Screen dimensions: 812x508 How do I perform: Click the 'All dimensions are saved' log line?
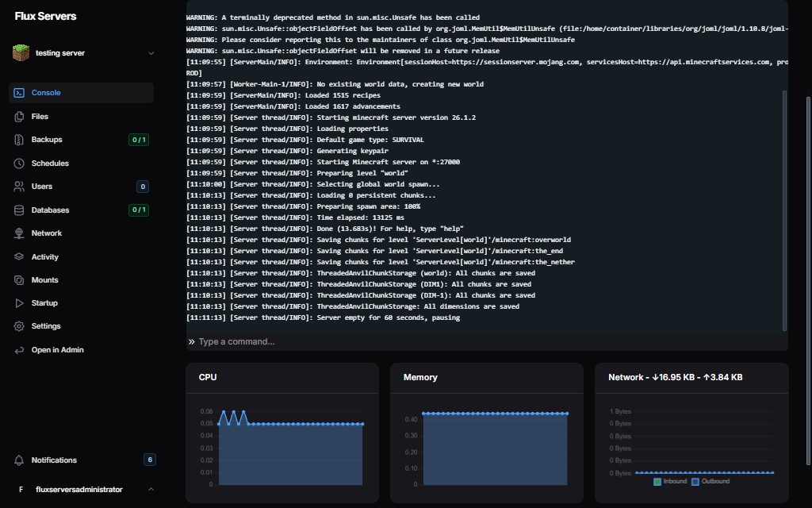353,306
